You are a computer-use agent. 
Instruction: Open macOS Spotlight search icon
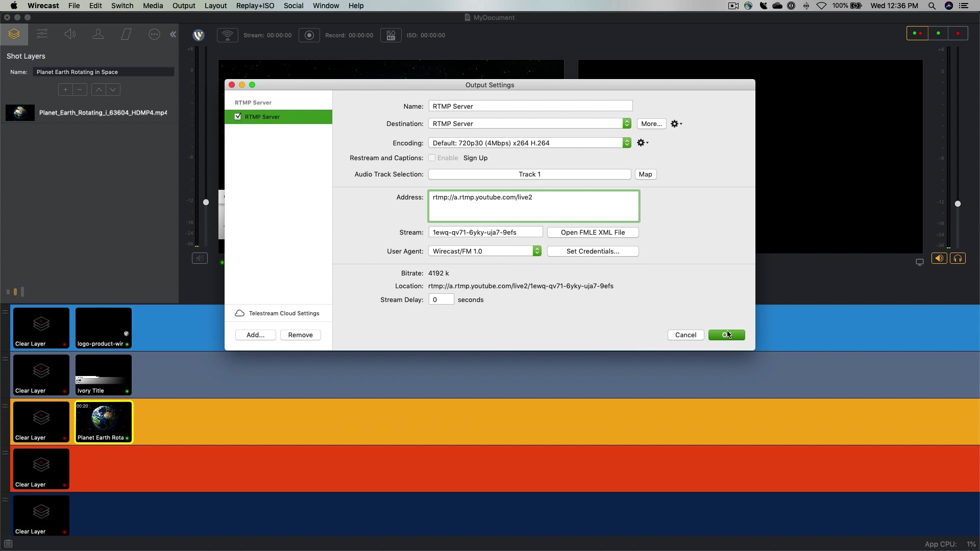pos(932,6)
